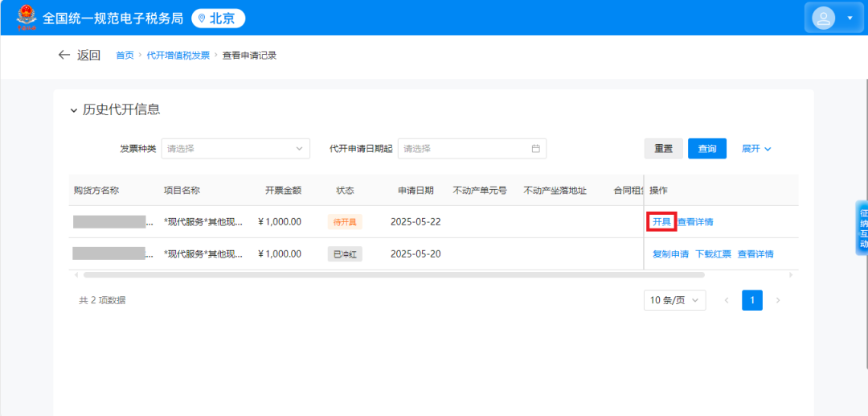The image size is (868, 416).
Task: Click the table horizontal scrollbar thumb
Action: pyautogui.click(x=394, y=274)
